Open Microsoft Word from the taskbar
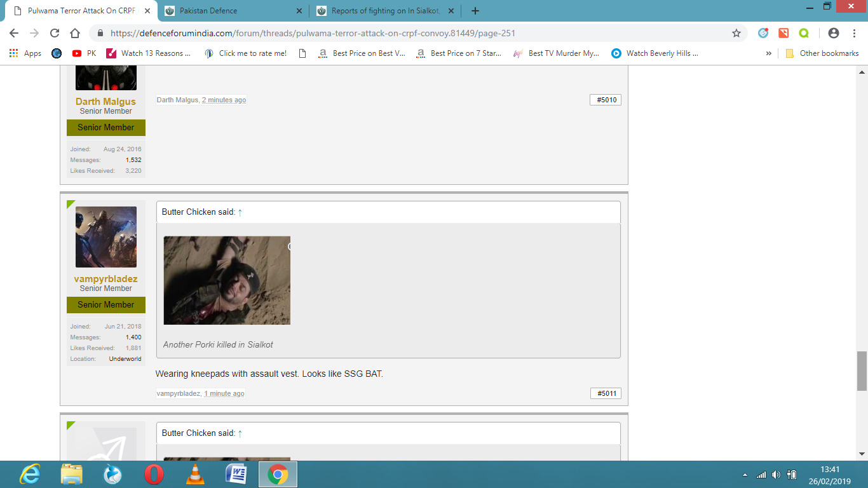868x488 pixels. point(236,475)
